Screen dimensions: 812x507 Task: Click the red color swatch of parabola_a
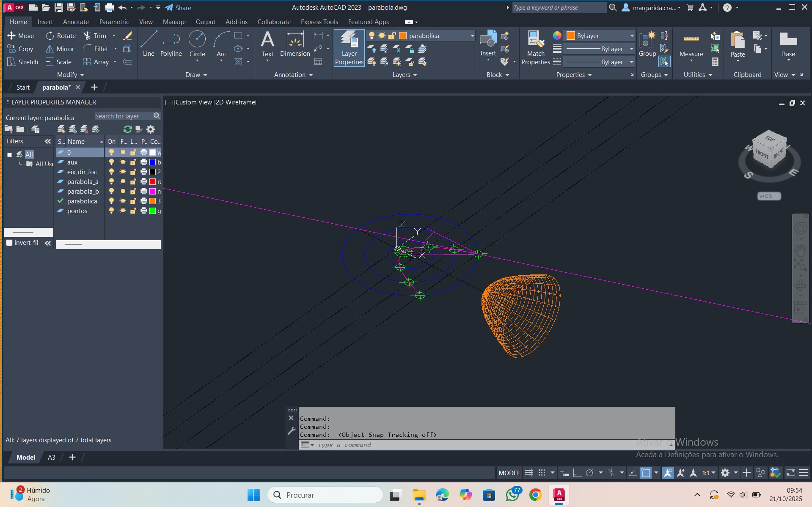point(153,182)
